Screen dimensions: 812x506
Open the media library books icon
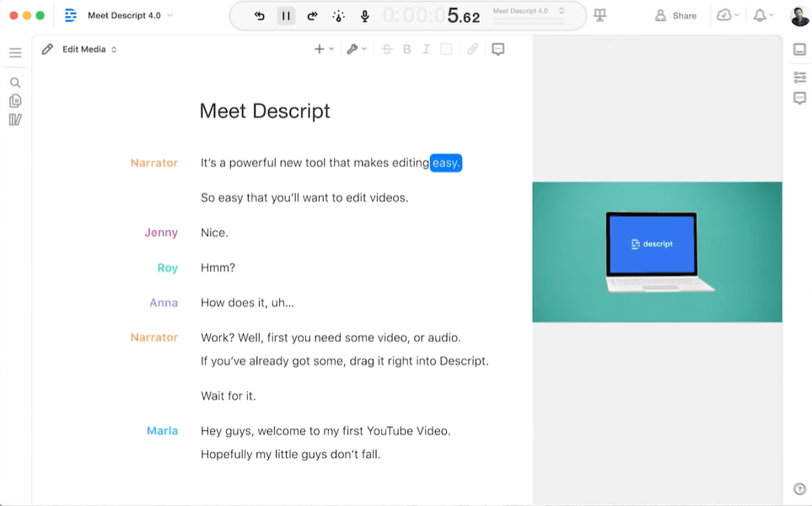pos(15,120)
